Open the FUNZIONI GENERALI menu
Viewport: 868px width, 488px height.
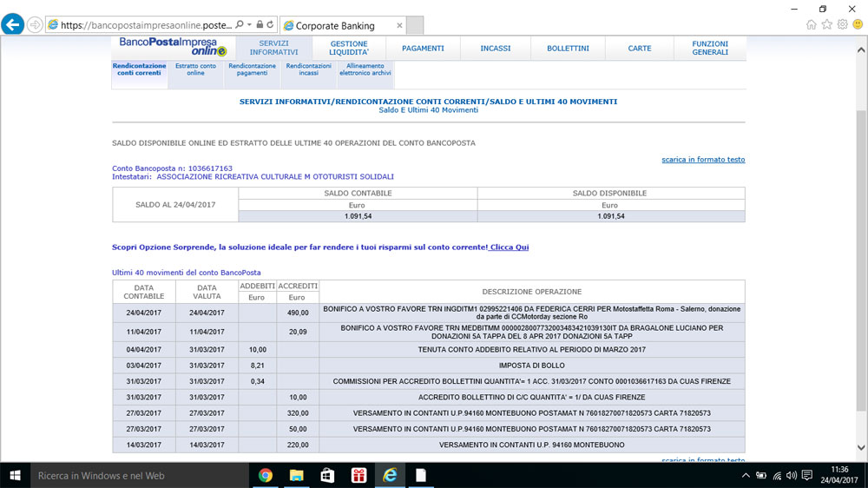[710, 48]
